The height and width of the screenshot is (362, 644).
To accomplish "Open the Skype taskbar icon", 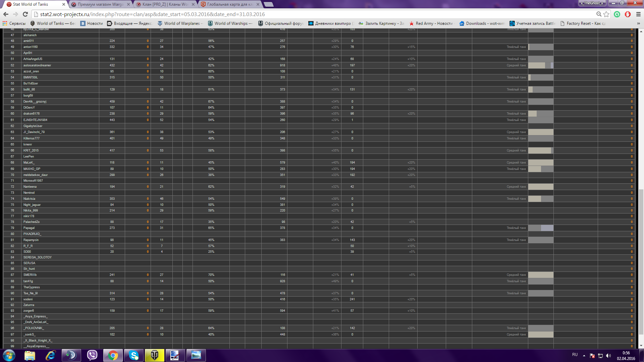I will (x=134, y=355).
